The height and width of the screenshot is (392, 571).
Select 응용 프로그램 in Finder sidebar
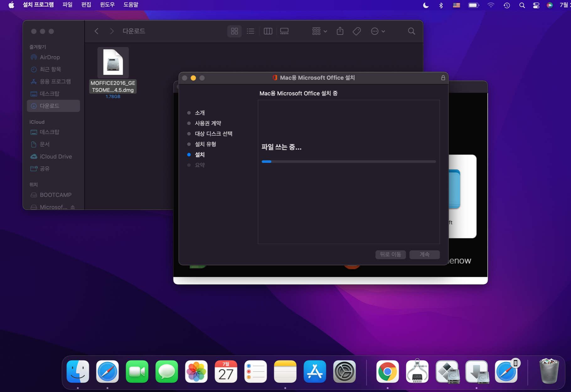click(53, 82)
